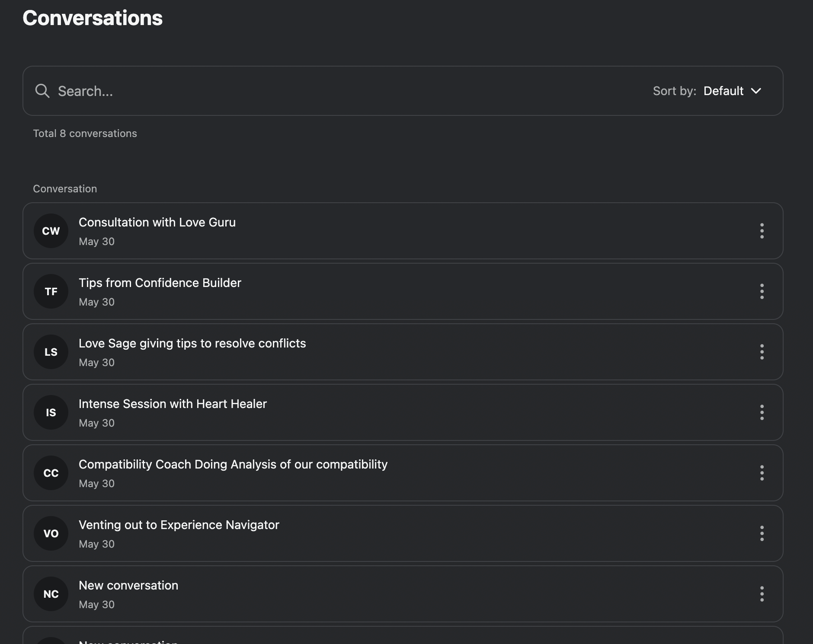Image resolution: width=813 pixels, height=644 pixels.
Task: Select Love Sage giving tips conversation
Action: [x=192, y=343]
